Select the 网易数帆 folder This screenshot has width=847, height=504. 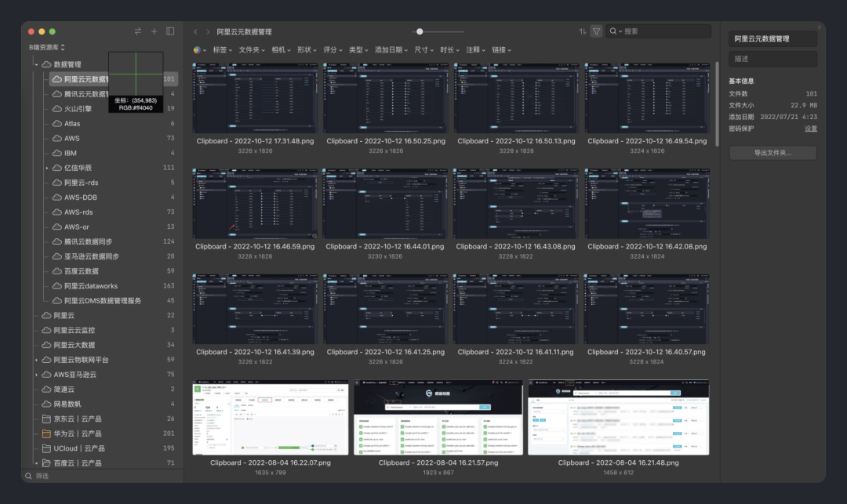point(107,404)
